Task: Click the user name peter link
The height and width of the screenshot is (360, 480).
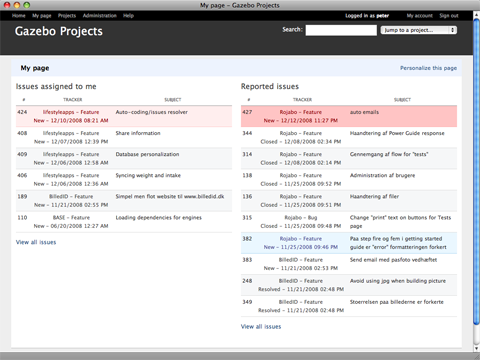Action: (x=383, y=16)
